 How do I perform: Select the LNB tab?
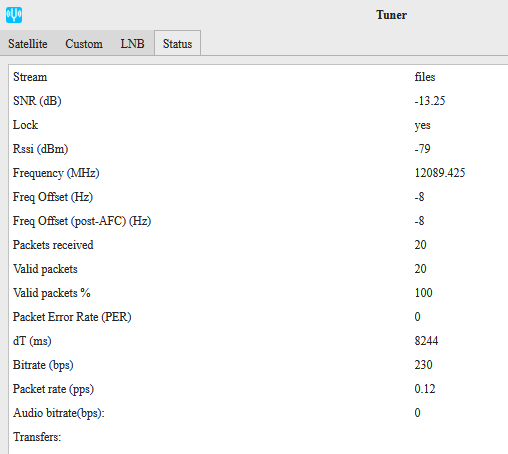[x=132, y=44]
